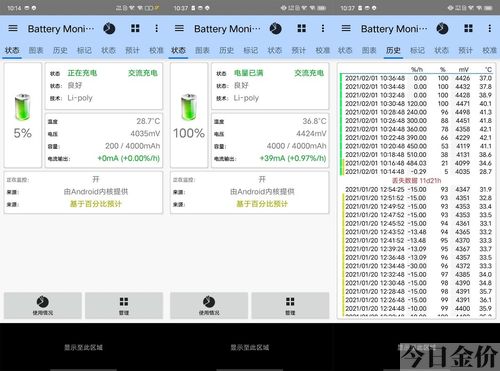
Task: Switch to the 历史 tab on the 5% screen
Action: coord(60,50)
